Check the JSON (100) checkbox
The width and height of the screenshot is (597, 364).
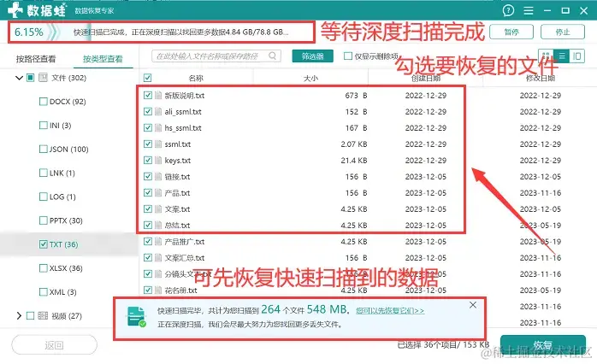tap(44, 149)
